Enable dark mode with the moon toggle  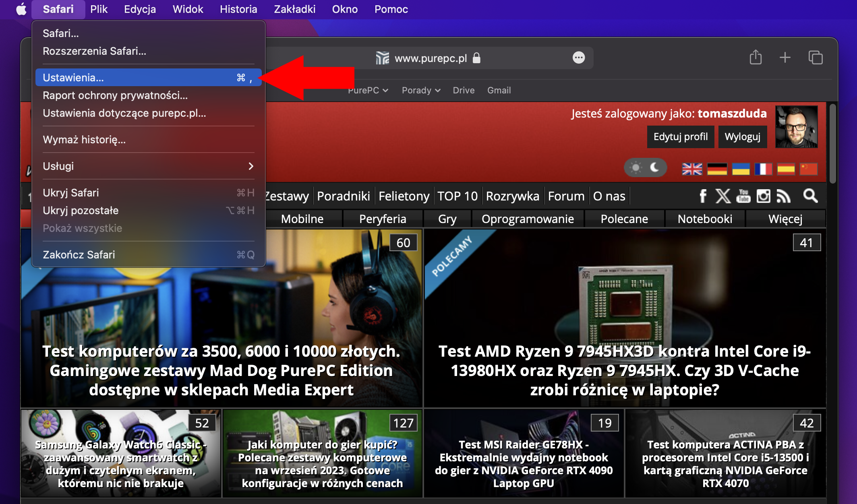[655, 167]
